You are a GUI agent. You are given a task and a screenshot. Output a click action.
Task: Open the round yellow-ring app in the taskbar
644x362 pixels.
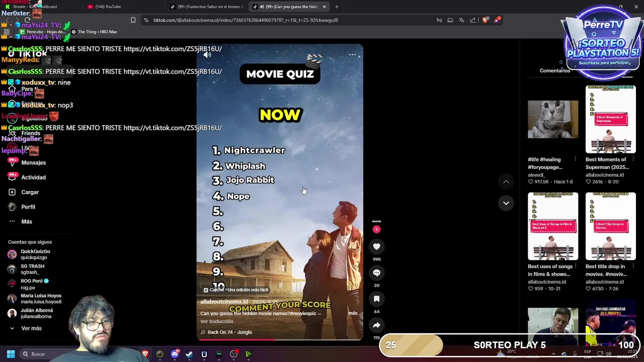tap(160, 354)
